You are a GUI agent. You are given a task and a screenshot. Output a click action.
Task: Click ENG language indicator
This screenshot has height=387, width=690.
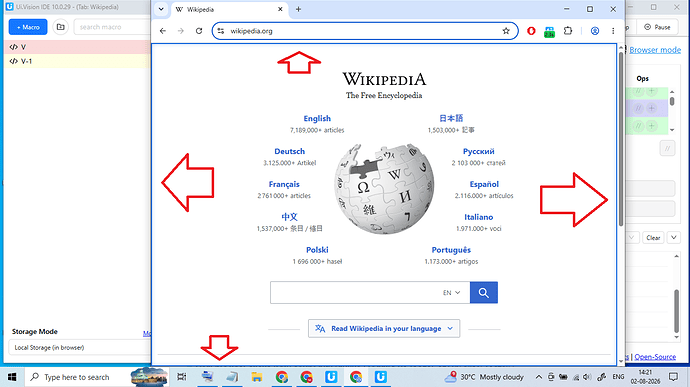[618, 377]
